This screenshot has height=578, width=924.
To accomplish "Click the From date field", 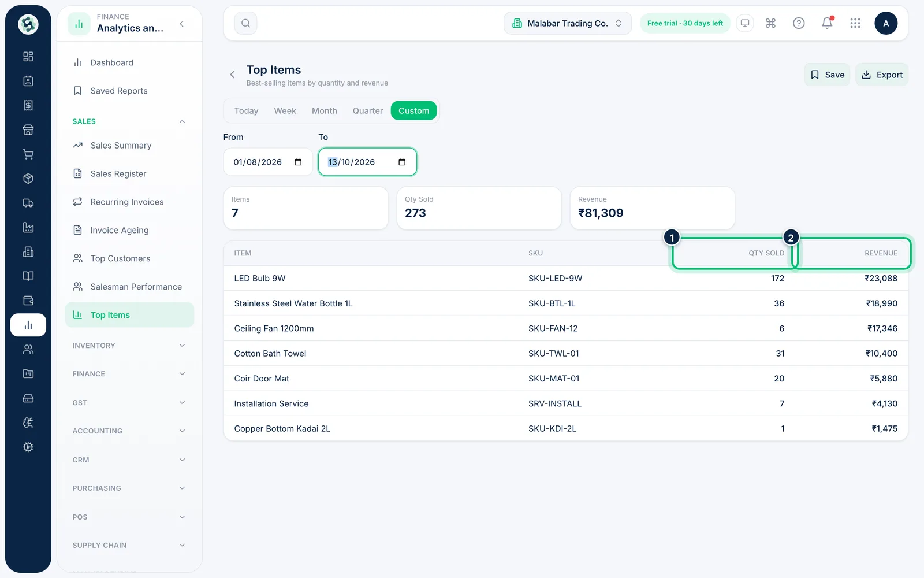I will pyautogui.click(x=268, y=162).
